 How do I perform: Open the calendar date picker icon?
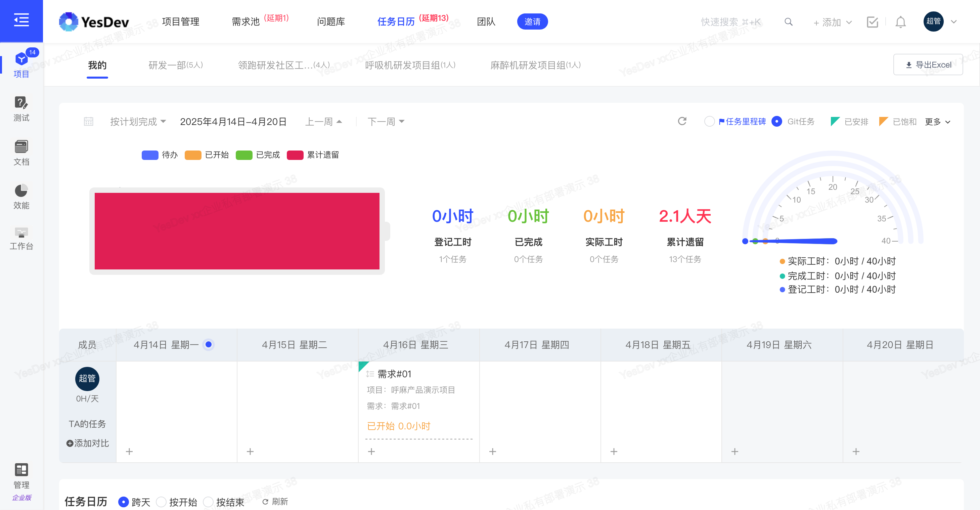[x=88, y=122]
